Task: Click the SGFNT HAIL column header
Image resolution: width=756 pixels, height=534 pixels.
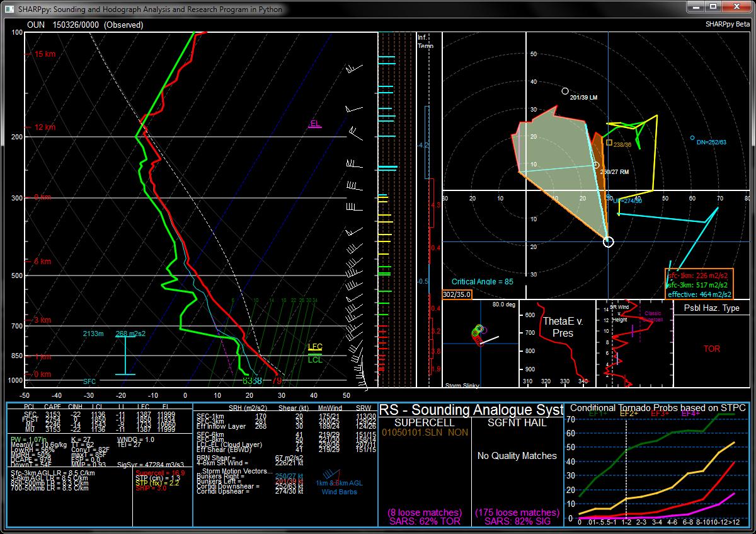Action: 517,423
